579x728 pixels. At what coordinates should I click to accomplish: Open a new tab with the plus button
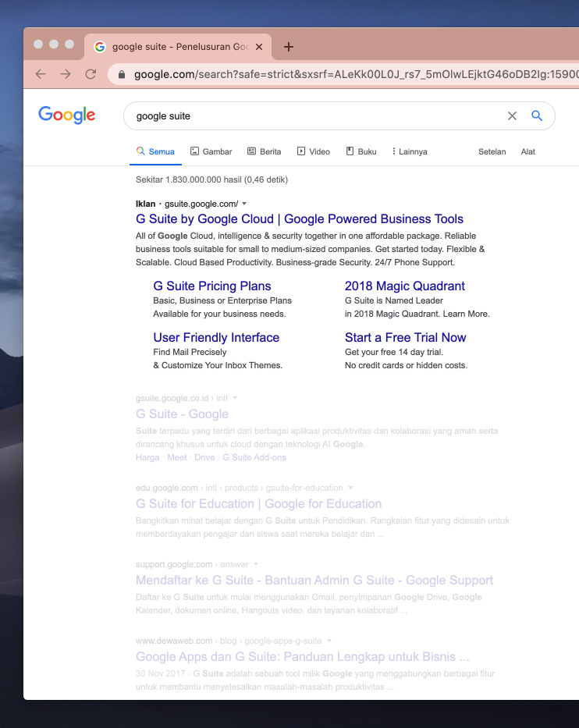(289, 47)
